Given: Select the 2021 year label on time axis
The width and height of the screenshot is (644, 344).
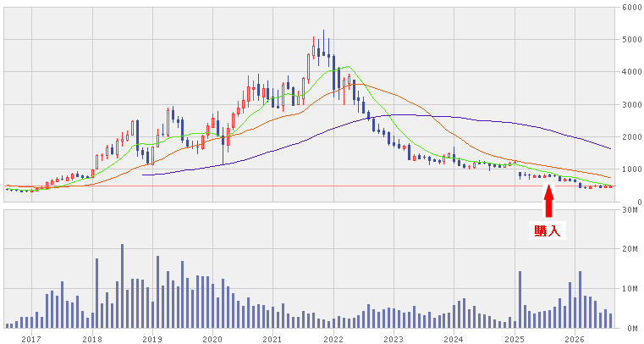Looking at the screenshot, I should (x=273, y=340).
